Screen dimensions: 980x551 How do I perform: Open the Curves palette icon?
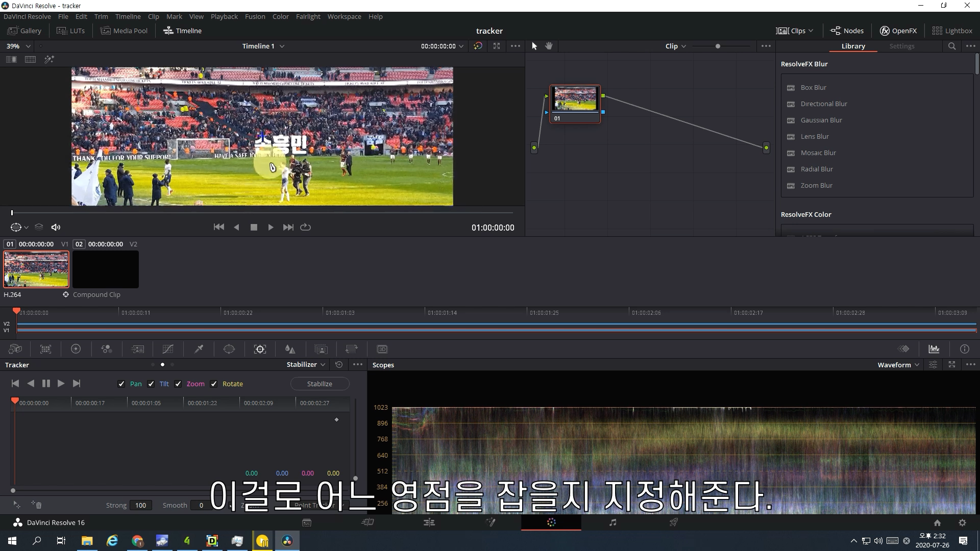click(168, 349)
